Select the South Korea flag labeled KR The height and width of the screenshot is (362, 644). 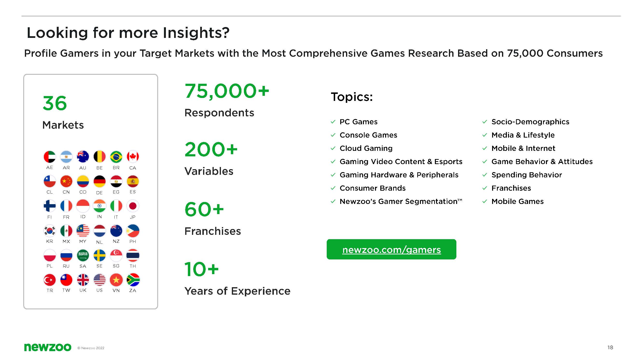click(x=50, y=230)
